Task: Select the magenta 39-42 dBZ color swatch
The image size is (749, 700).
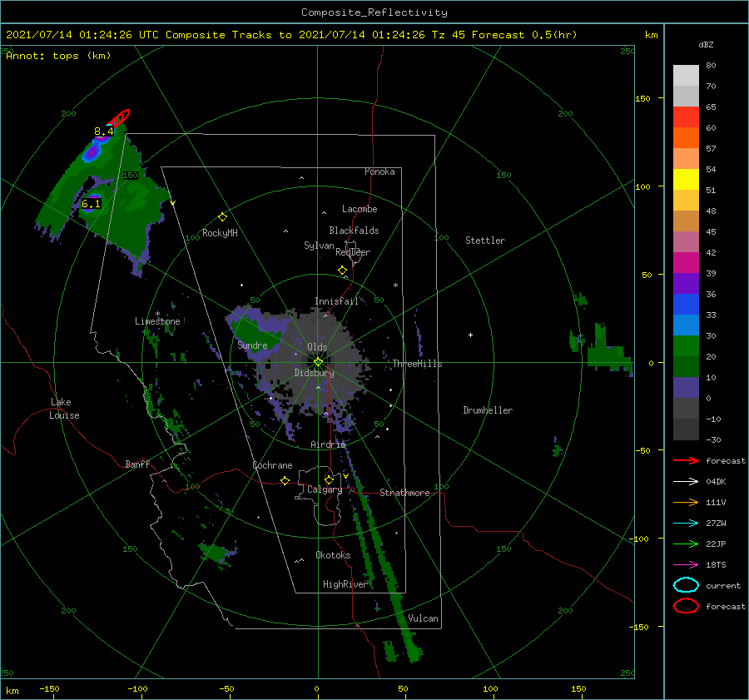Action: (686, 263)
